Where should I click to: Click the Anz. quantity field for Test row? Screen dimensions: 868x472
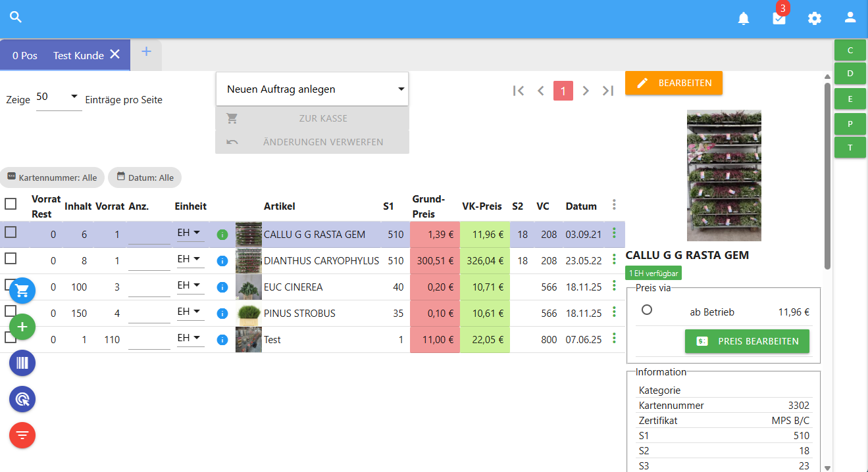(x=149, y=339)
